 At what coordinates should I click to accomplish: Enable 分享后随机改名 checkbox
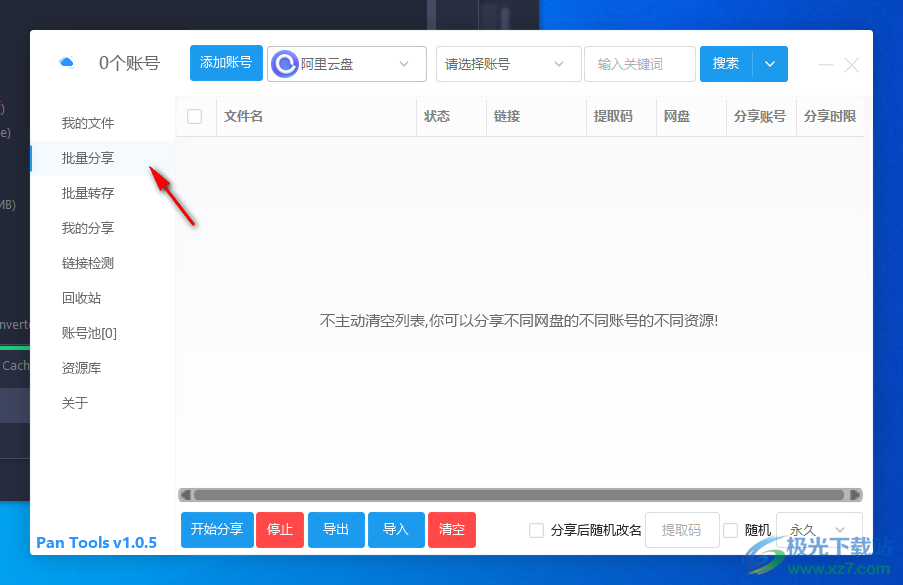[x=536, y=530]
